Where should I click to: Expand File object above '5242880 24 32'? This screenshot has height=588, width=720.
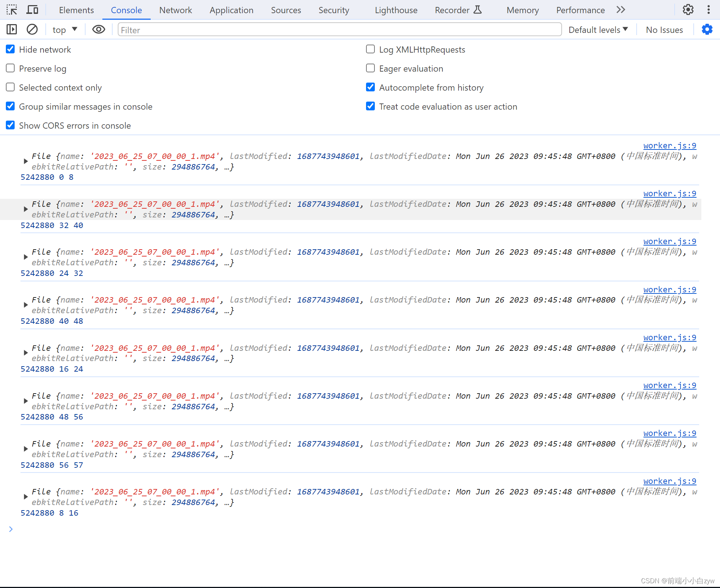25,257
